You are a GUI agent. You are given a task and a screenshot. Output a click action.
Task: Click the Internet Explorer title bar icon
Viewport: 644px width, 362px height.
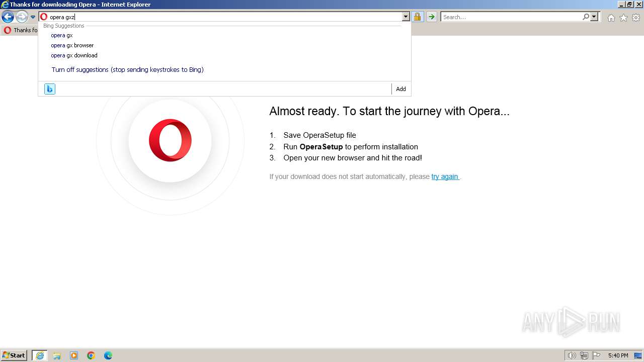pos(5,5)
